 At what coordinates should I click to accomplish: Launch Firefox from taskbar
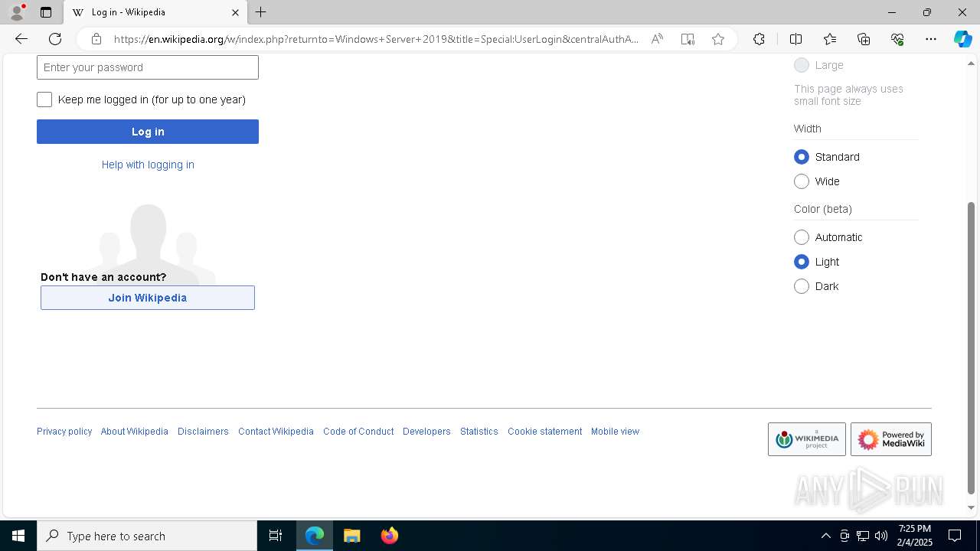coord(390,536)
